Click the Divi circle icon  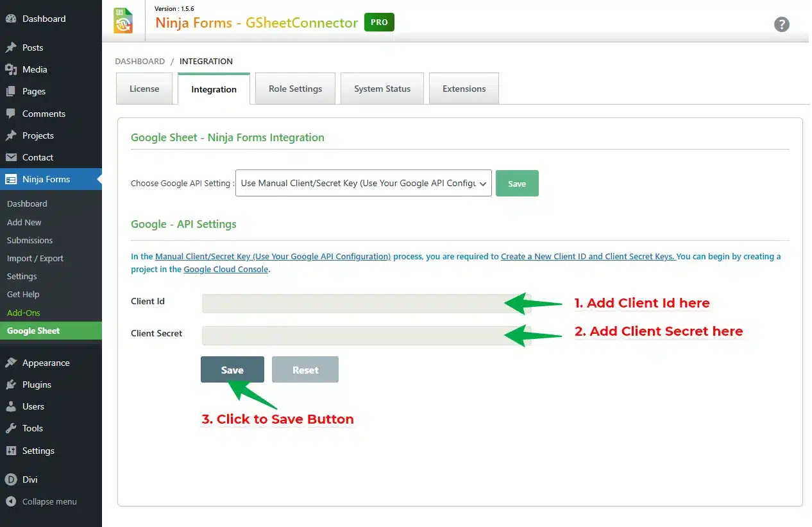coord(11,479)
